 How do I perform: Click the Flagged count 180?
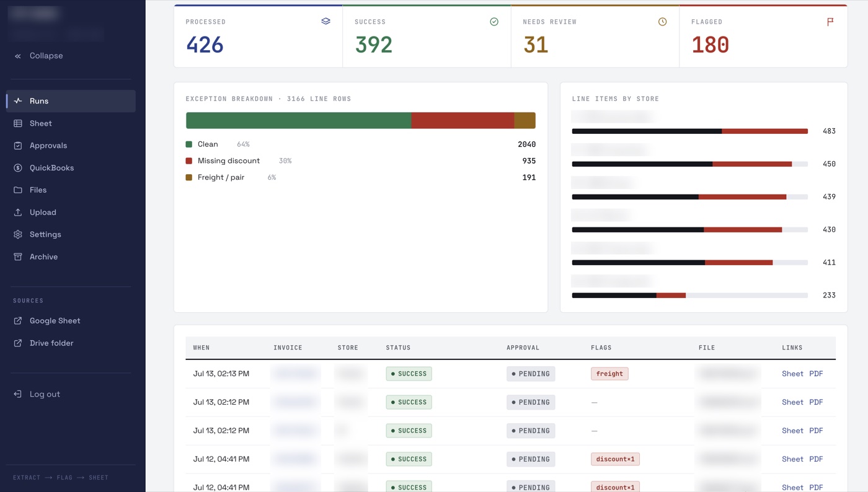point(710,45)
